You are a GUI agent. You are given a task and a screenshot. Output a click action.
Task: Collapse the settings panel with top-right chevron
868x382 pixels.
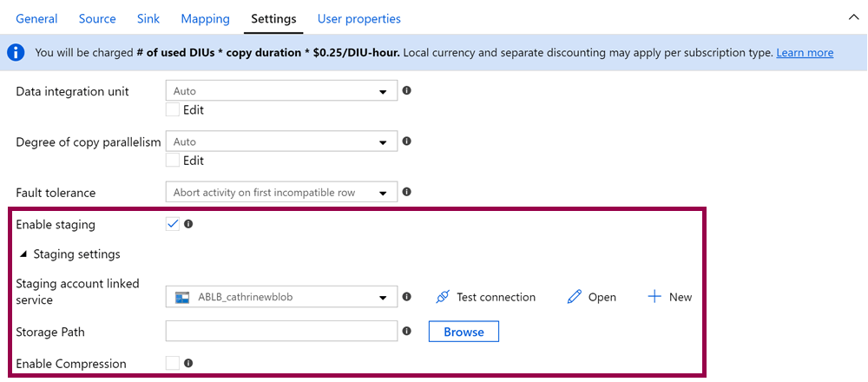click(x=852, y=16)
